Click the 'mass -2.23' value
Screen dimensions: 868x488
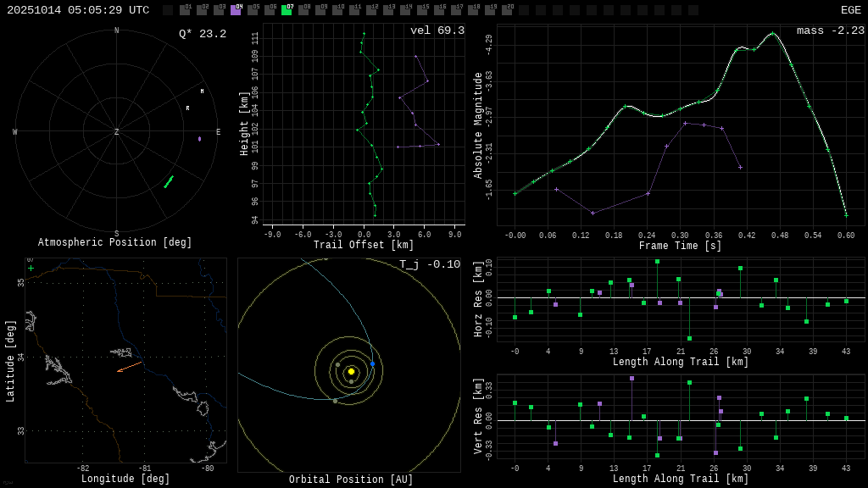(831, 30)
